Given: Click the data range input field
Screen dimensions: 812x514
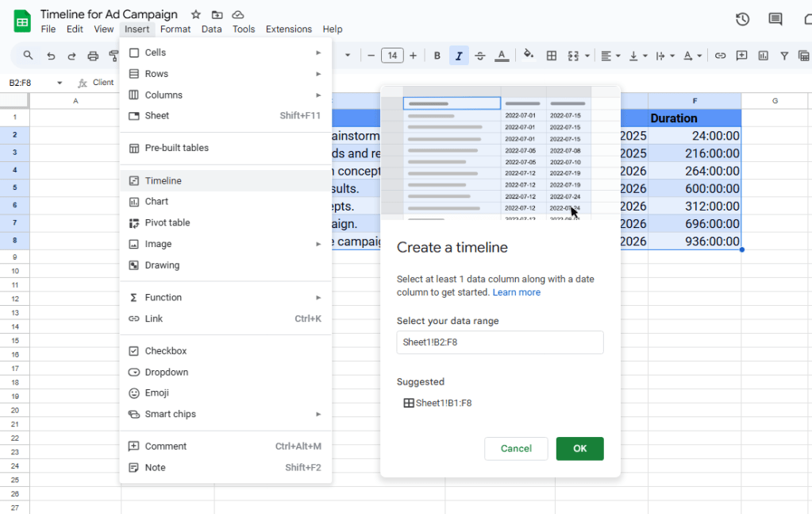Looking at the screenshot, I should [500, 342].
